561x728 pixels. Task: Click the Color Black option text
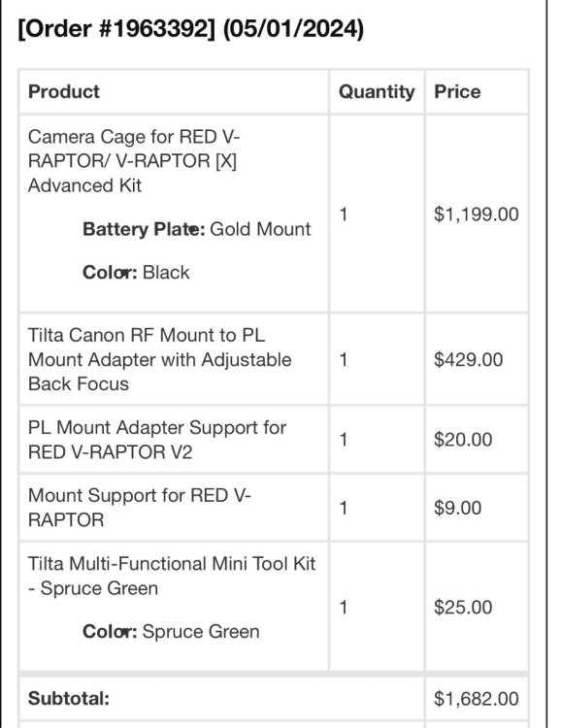136,272
